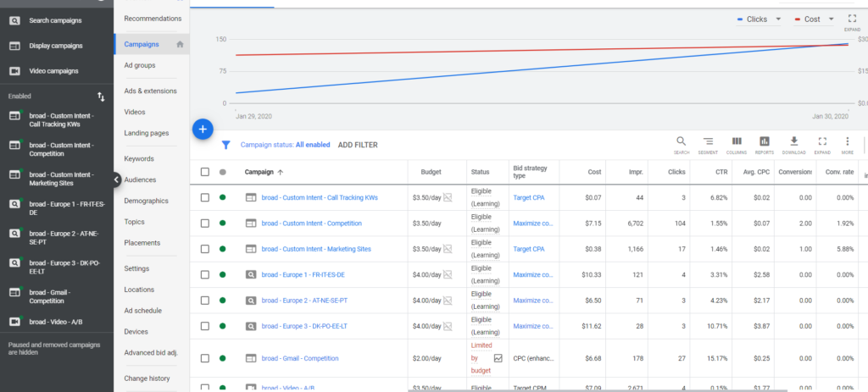Check the box for Custom Intent - Competition row
The height and width of the screenshot is (392, 868).
pyautogui.click(x=204, y=224)
